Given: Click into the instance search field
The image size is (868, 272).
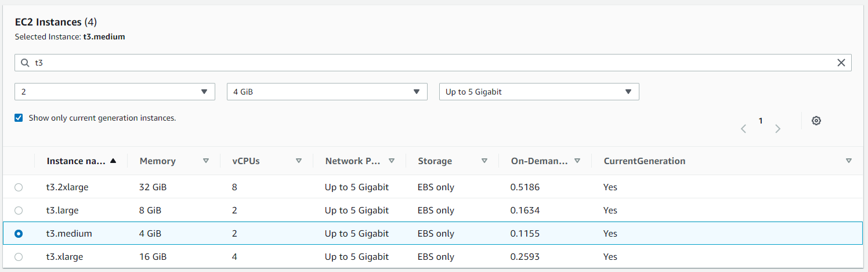Looking at the screenshot, I should pyautogui.click(x=429, y=63).
